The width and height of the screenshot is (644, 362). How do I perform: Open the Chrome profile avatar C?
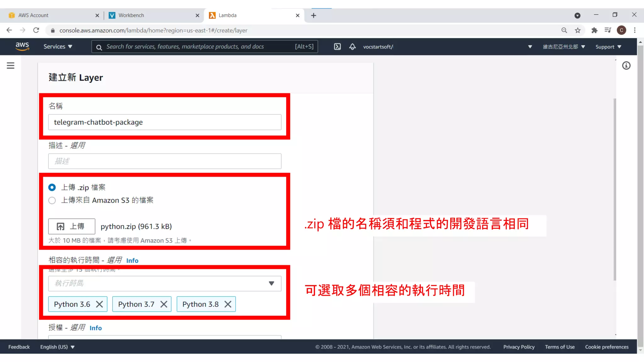[621, 30]
